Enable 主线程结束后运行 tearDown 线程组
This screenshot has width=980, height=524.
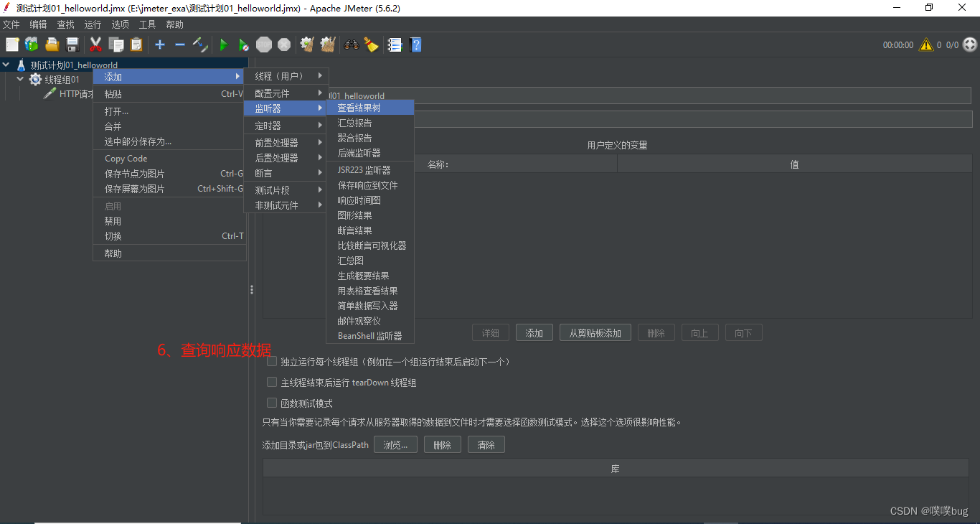pyautogui.click(x=271, y=382)
